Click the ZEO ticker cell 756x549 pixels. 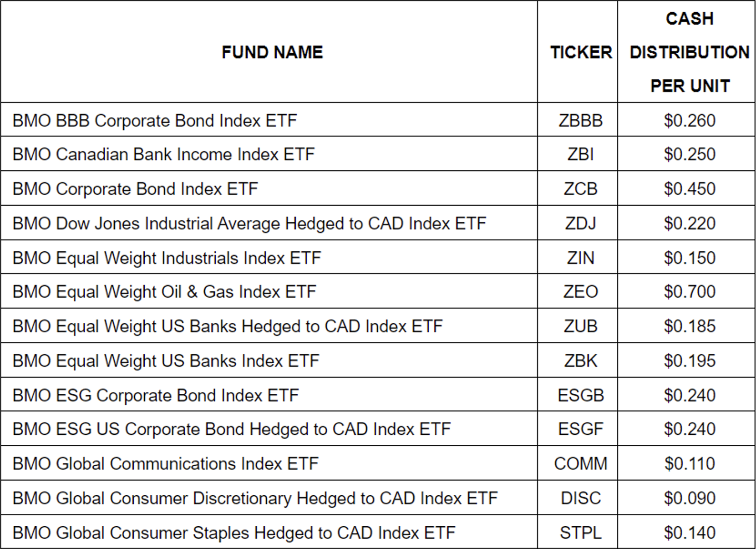pos(580,292)
